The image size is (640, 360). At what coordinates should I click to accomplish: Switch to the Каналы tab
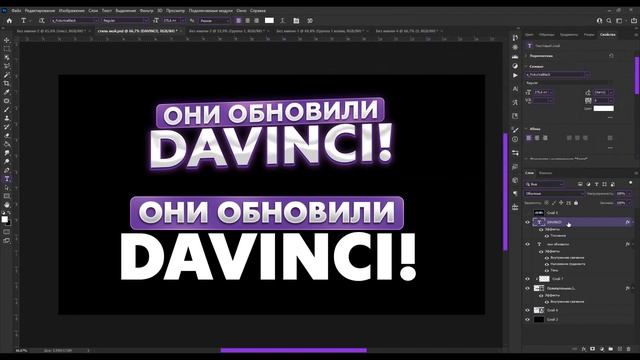(545, 173)
